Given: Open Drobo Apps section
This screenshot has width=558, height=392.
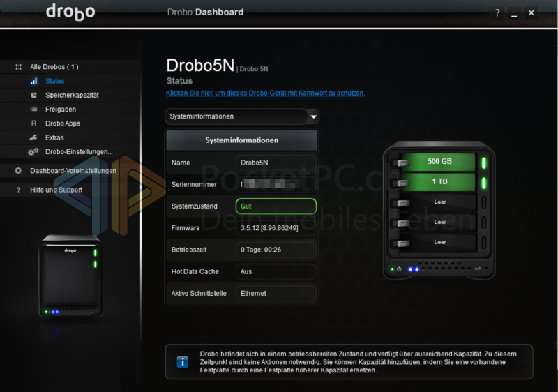Looking at the screenshot, I should pyautogui.click(x=63, y=123).
